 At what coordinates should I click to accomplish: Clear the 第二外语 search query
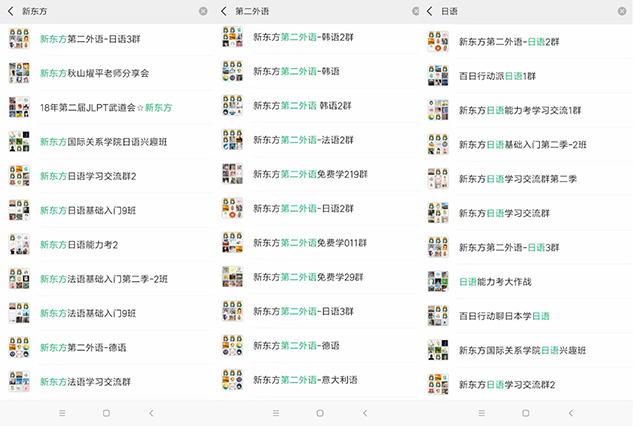[x=416, y=11]
